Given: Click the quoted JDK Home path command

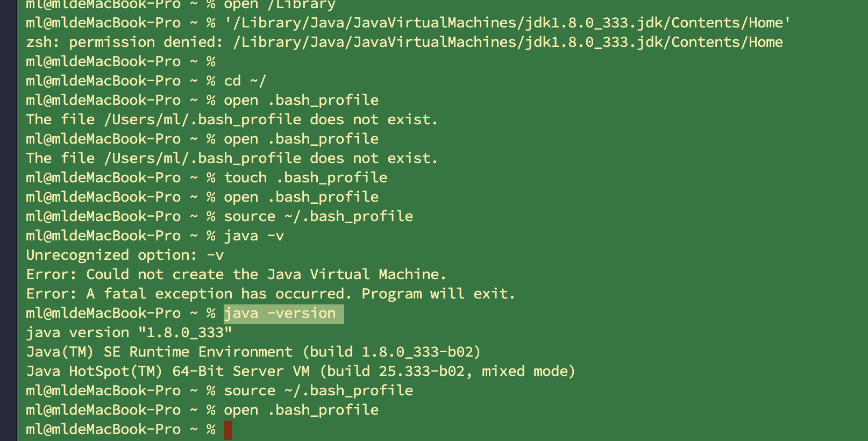Looking at the screenshot, I should click(508, 23).
